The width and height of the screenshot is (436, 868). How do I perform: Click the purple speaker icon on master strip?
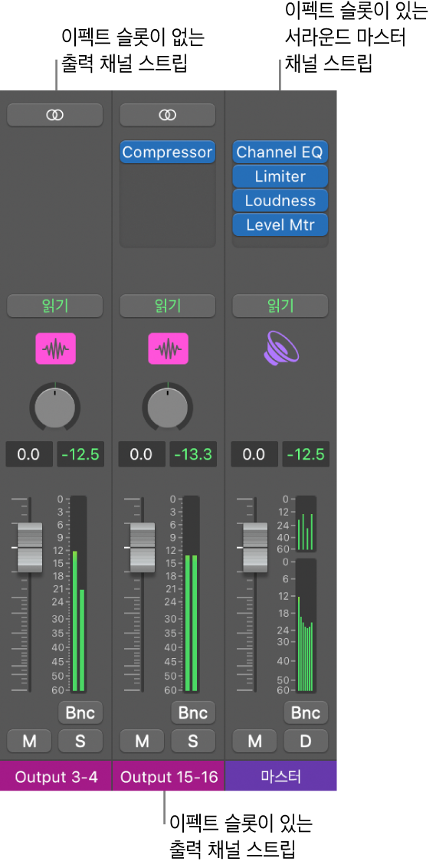pyautogui.click(x=280, y=349)
